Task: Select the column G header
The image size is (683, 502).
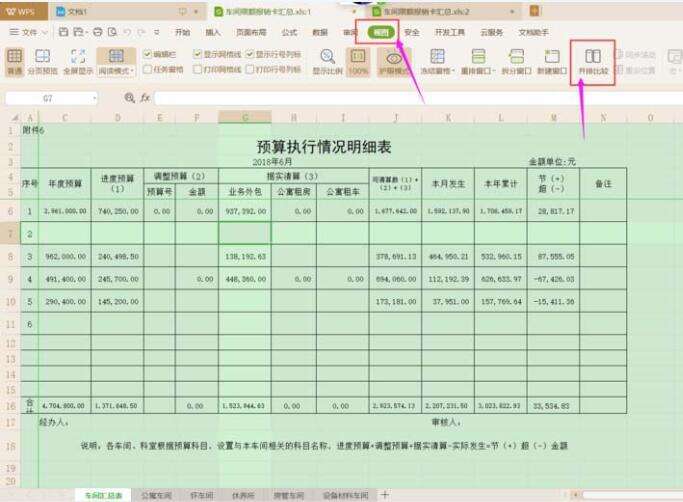Action: click(x=245, y=118)
